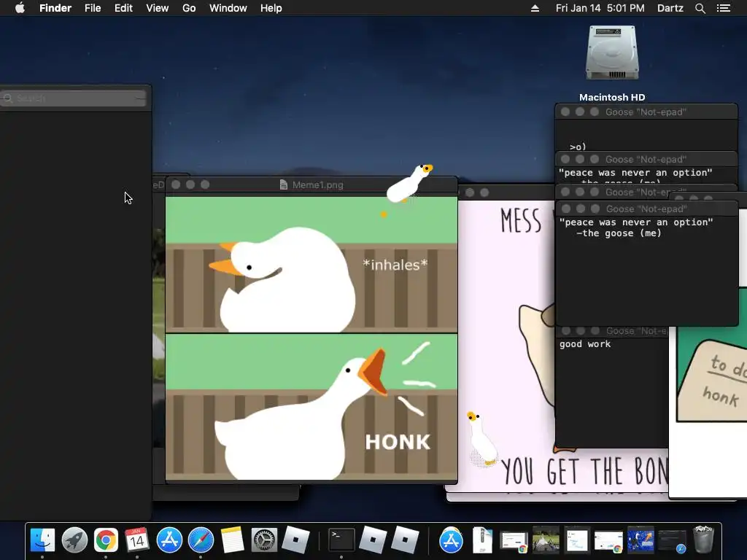
Task: Open Launchpad from the dock
Action: tap(74, 540)
